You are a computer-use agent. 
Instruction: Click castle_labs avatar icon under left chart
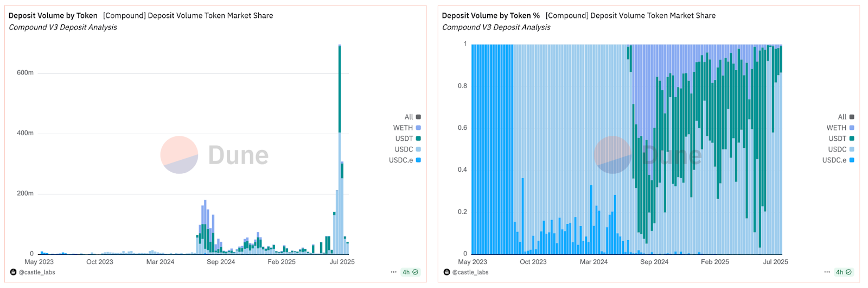(14, 272)
